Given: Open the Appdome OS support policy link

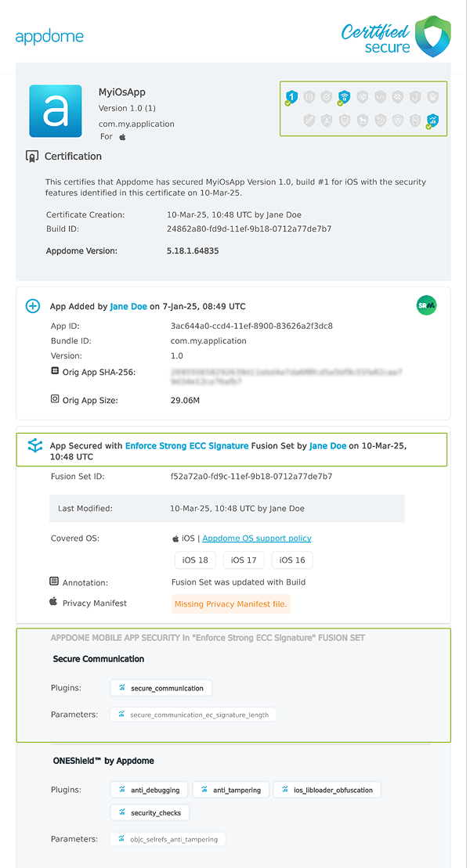Looking at the screenshot, I should (256, 538).
